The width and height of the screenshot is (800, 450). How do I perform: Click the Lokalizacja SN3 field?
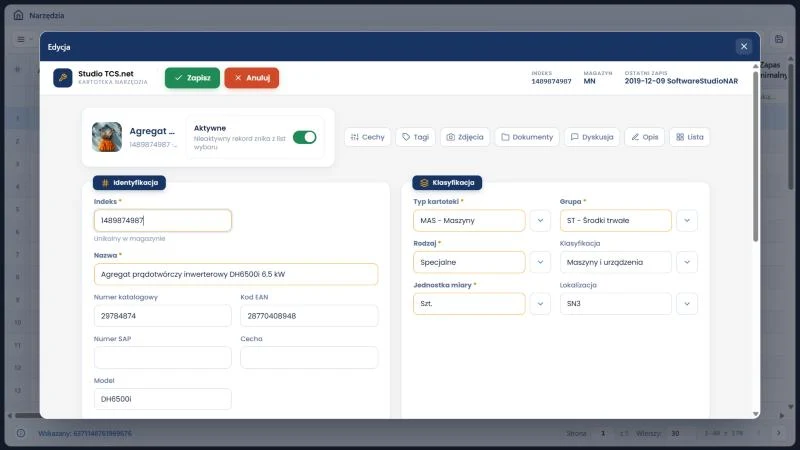coord(615,304)
